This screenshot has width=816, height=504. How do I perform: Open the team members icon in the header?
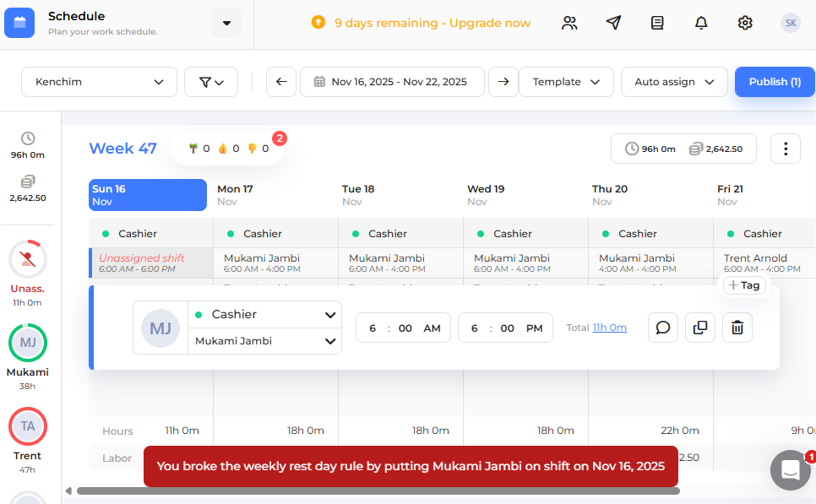569,23
